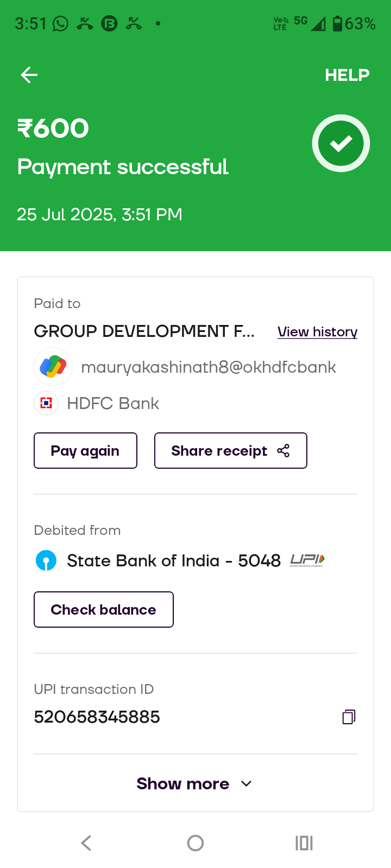Tap the Google Pay logo icon
This screenshot has height=868, width=391.
tap(53, 367)
